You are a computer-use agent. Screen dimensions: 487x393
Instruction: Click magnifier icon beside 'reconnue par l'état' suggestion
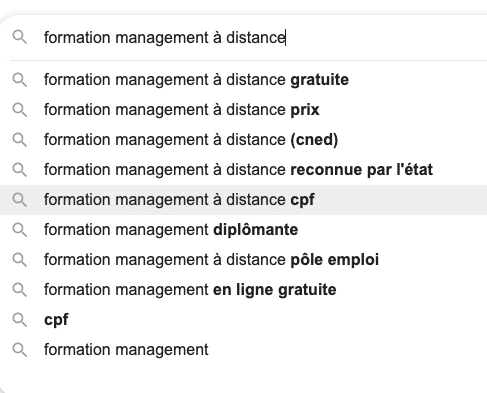coord(20,170)
